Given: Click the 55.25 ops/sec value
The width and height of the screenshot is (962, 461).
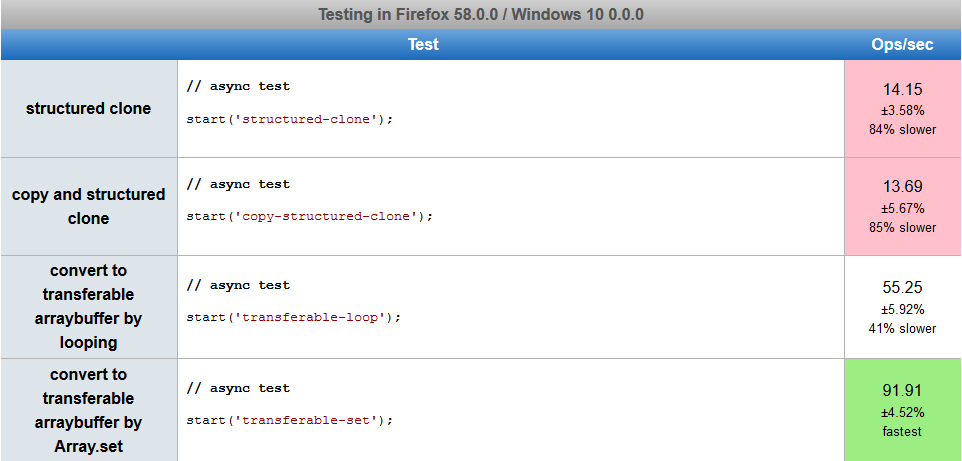Looking at the screenshot, I should click(902, 287).
